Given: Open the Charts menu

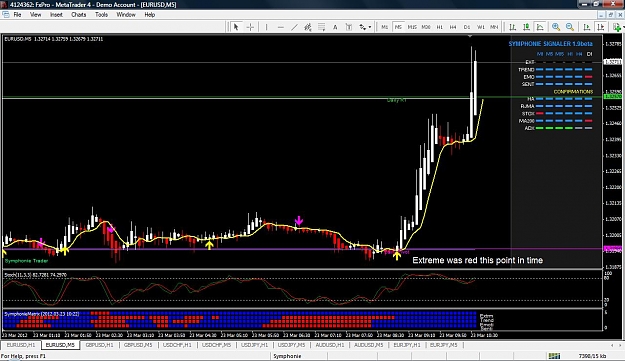Looking at the screenshot, I should coord(79,15).
